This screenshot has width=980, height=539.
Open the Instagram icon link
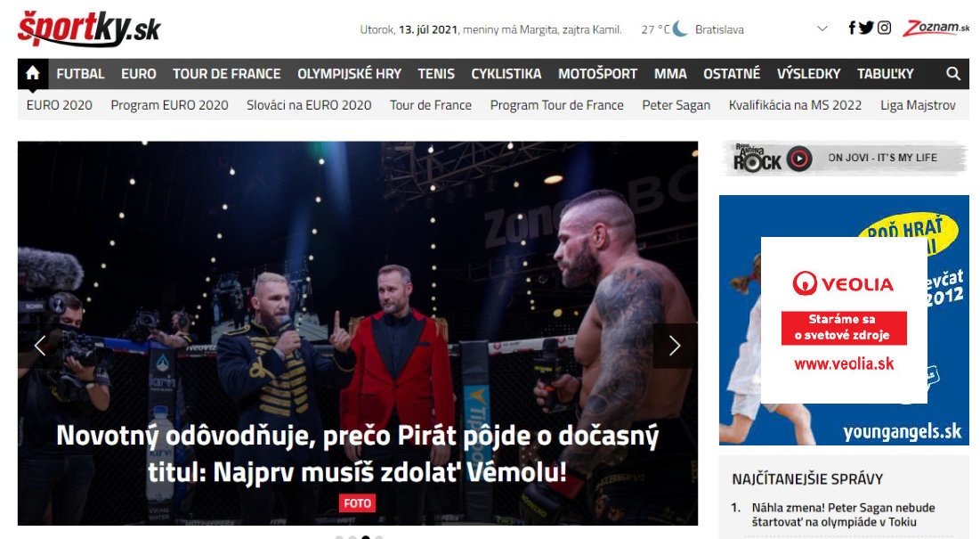tap(884, 28)
